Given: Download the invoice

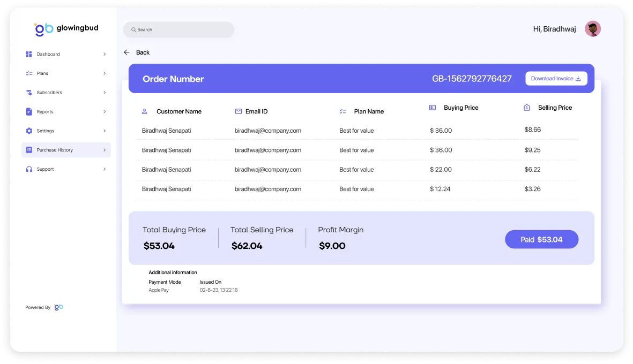Looking at the screenshot, I should coord(556,79).
